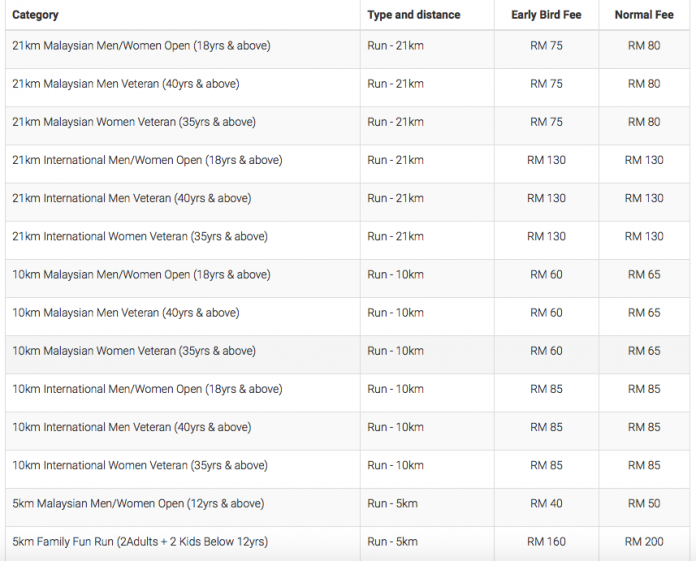696x561 pixels.
Task: Select 5km Malaysian Men/Women Open category
Action: (x=138, y=504)
